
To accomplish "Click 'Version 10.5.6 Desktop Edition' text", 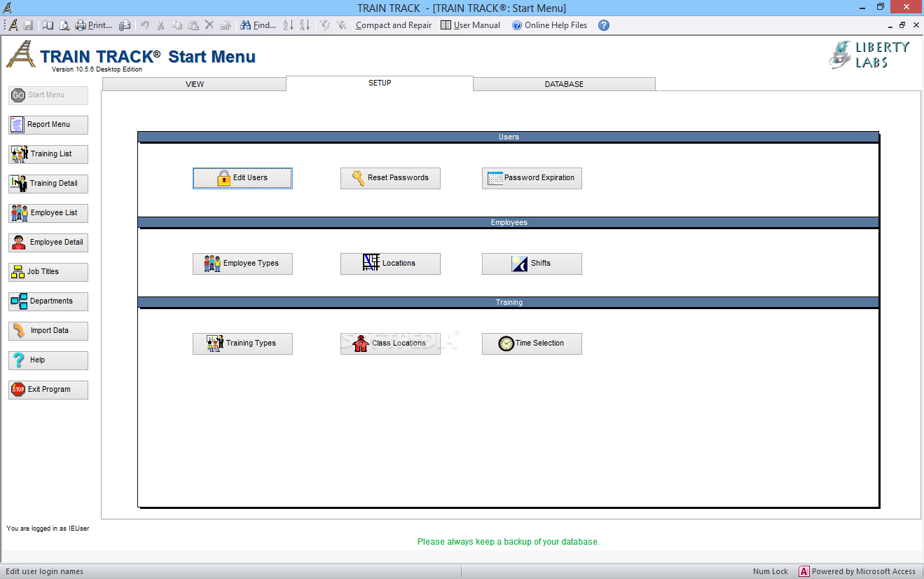I will click(x=97, y=69).
